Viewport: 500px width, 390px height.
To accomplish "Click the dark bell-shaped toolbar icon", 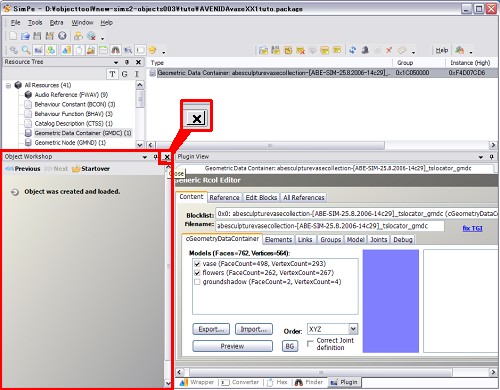I will point(365,50).
